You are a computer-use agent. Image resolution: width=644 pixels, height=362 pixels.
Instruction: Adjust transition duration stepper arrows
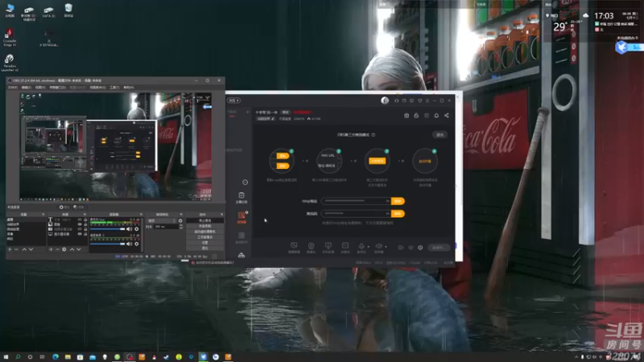(181, 227)
